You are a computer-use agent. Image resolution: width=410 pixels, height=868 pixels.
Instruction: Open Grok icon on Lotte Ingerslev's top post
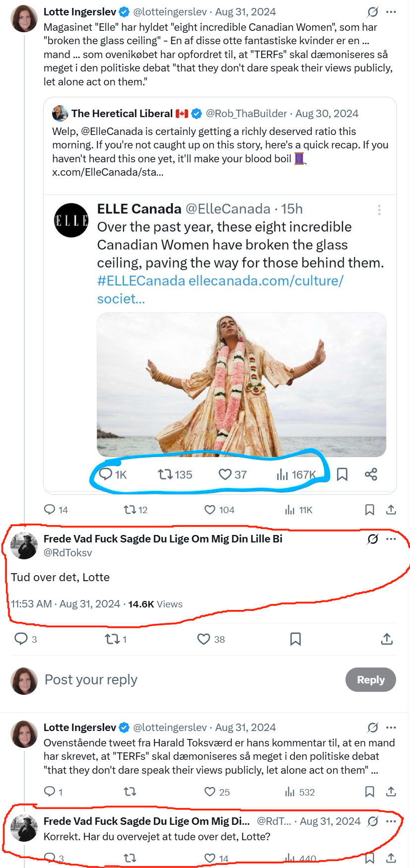tap(373, 12)
